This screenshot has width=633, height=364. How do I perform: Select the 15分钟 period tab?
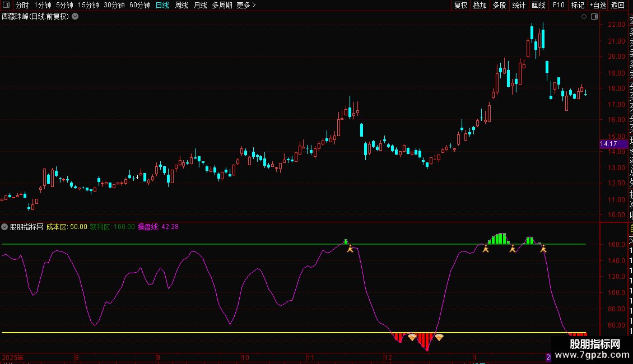pos(88,5)
